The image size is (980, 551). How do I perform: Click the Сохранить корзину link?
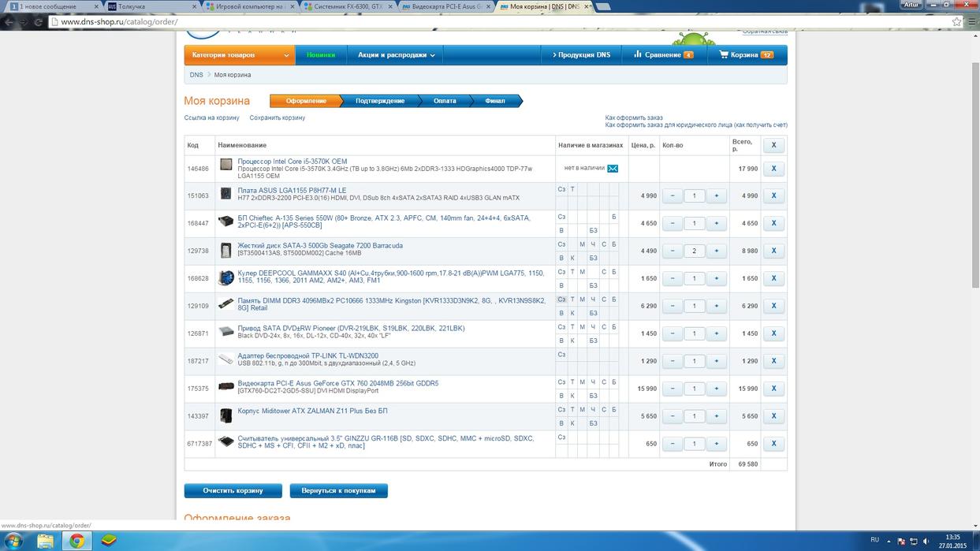[x=277, y=117]
